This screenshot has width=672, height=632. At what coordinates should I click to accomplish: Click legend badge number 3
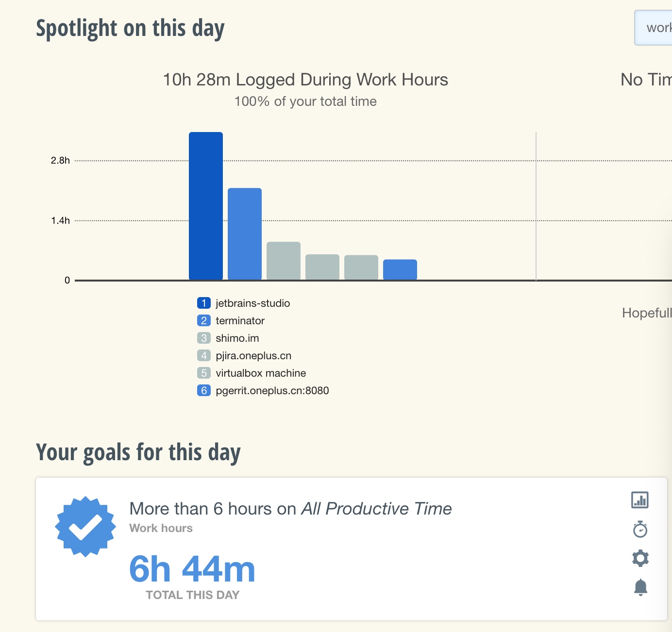pyautogui.click(x=203, y=338)
